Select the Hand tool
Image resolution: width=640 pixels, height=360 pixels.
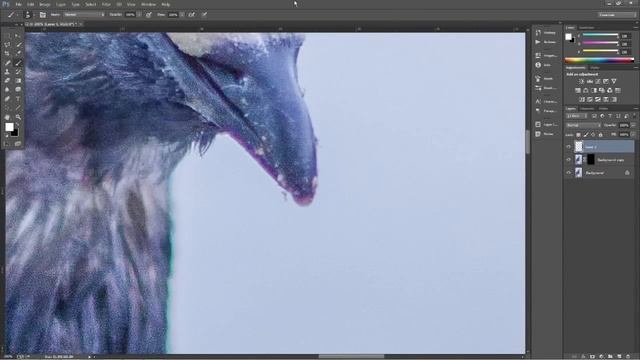coord(7,117)
